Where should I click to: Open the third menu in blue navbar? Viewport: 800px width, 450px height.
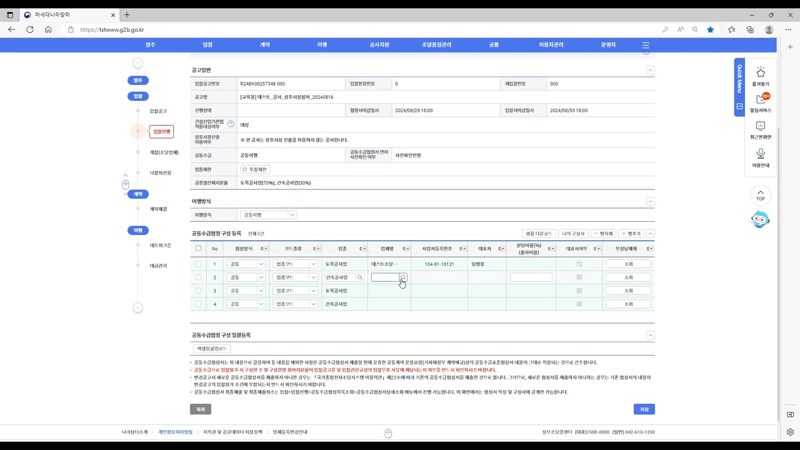click(265, 45)
